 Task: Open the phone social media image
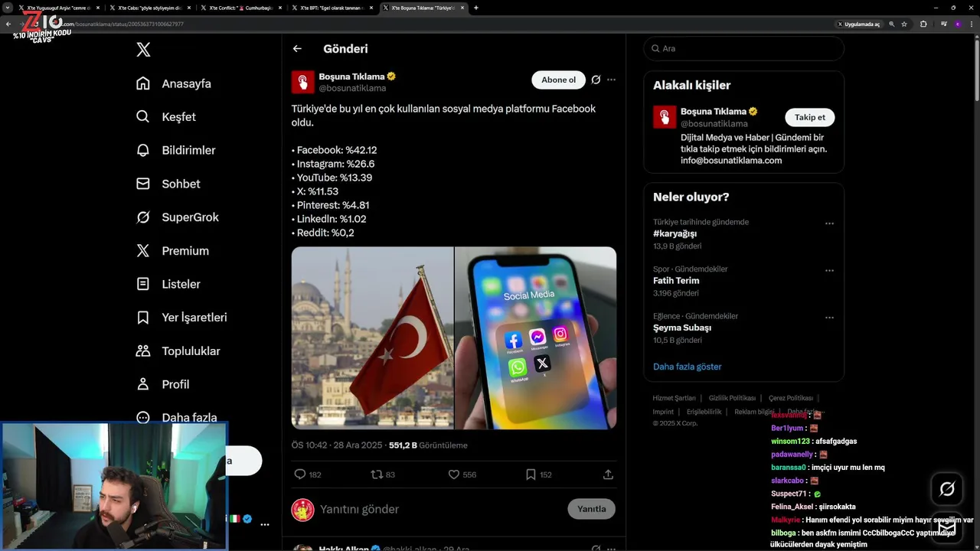coord(535,337)
